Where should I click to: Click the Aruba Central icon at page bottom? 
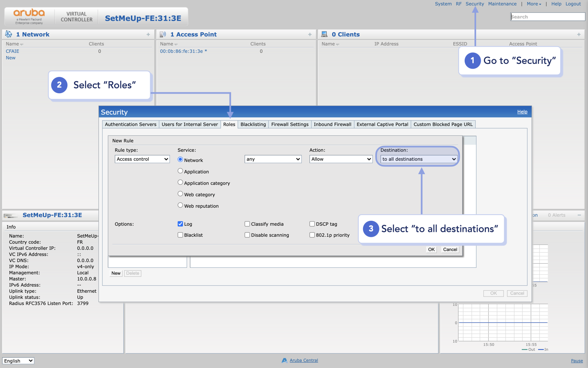284,360
